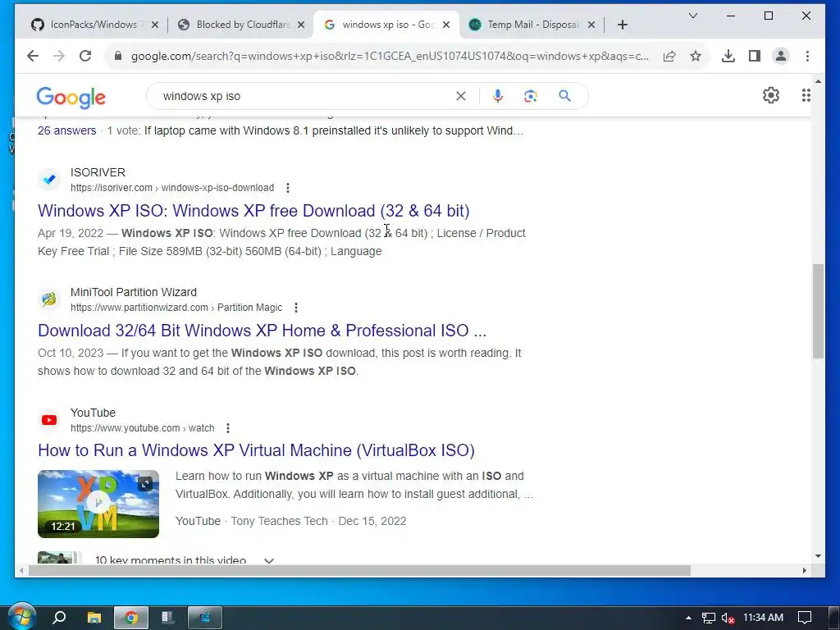The width and height of the screenshot is (840, 630).
Task: View site information padlock icon
Action: pos(118,56)
